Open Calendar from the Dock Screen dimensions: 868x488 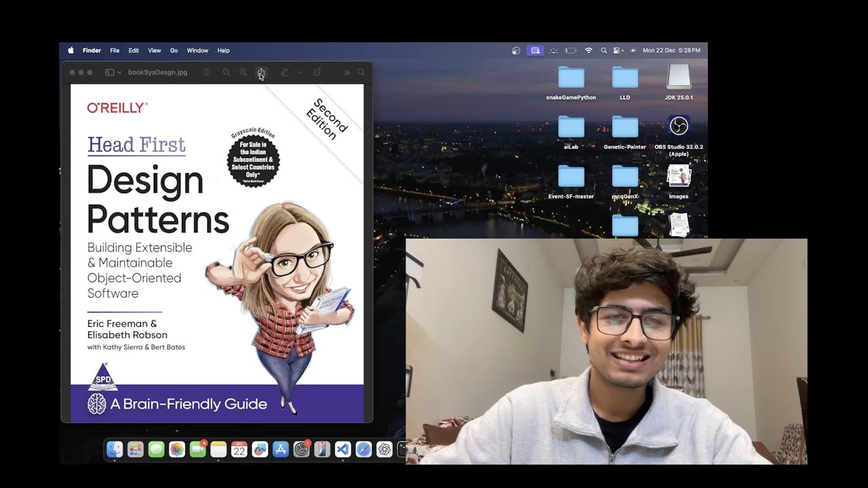point(239,449)
